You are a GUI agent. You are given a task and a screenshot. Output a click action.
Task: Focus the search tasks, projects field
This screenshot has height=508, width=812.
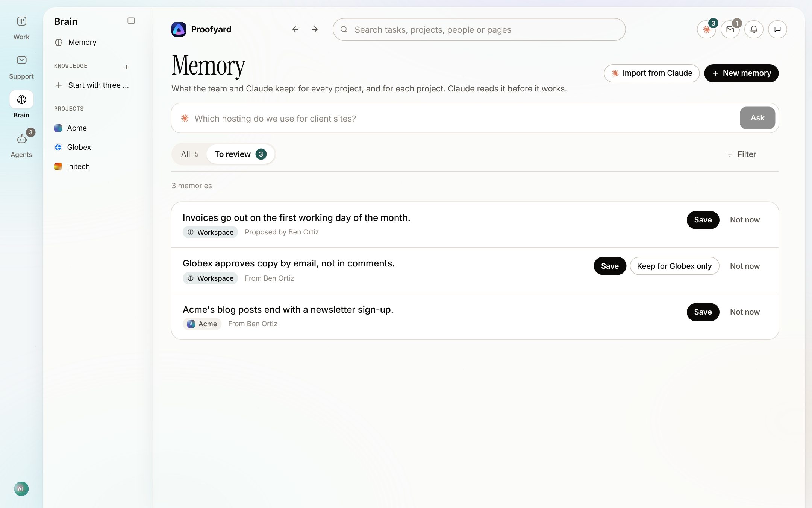pos(479,29)
